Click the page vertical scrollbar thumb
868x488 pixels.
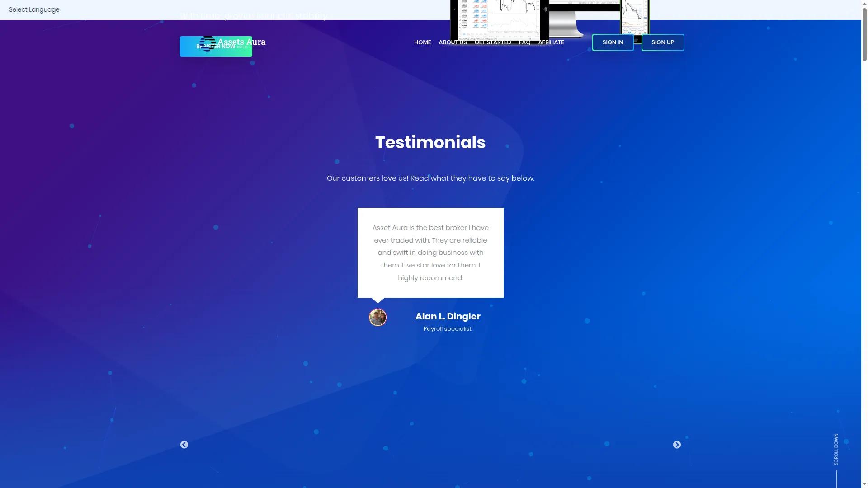point(864,35)
